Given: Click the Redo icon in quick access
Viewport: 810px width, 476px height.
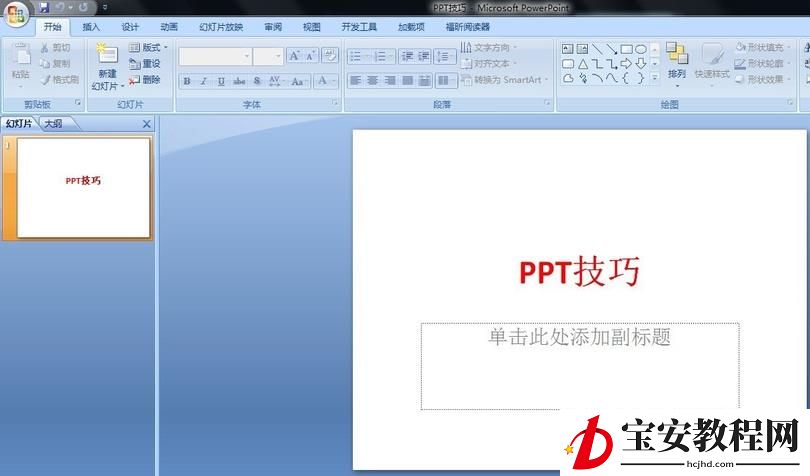Looking at the screenshot, I should coord(83,7).
